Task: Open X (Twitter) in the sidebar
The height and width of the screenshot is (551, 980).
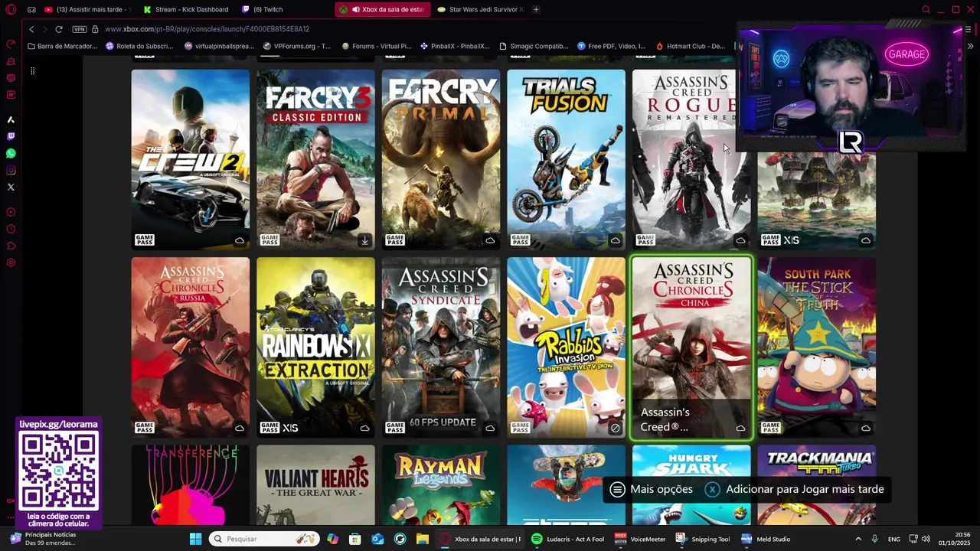Action: coord(11,187)
